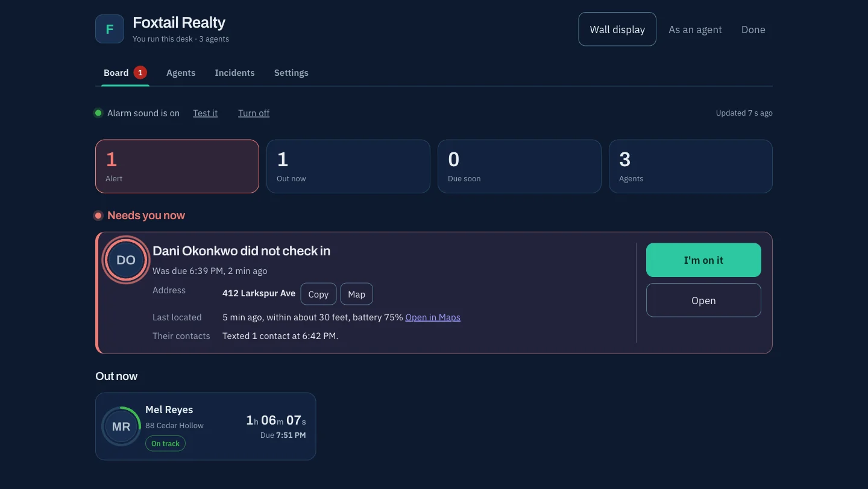Click the green alarm sound status dot
The width and height of the screenshot is (868, 489).
(98, 113)
